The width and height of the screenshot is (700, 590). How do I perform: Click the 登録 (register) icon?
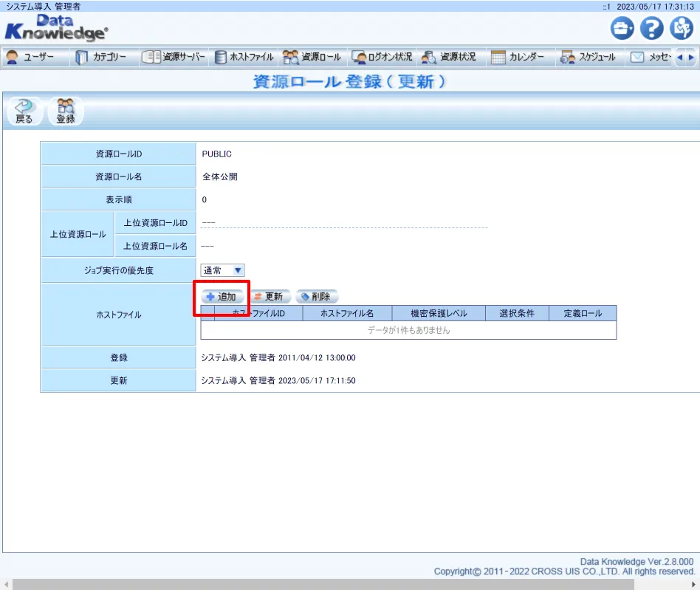click(66, 112)
